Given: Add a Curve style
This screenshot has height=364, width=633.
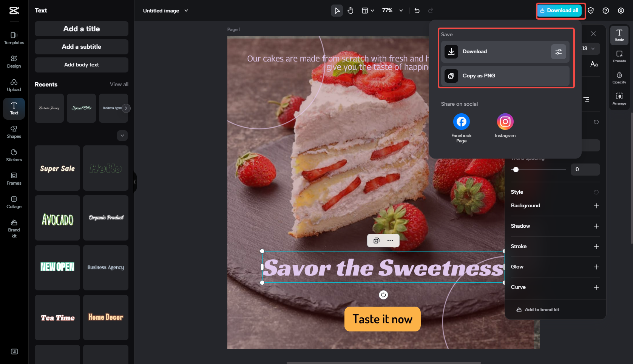Looking at the screenshot, I should tap(596, 287).
